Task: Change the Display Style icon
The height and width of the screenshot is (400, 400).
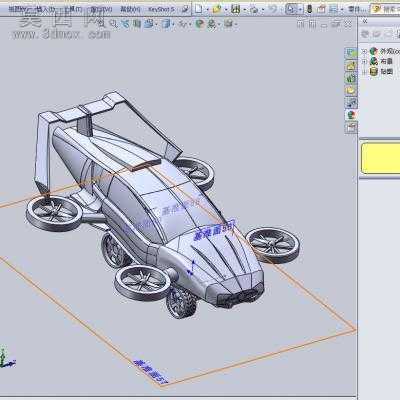Action: coord(166,24)
